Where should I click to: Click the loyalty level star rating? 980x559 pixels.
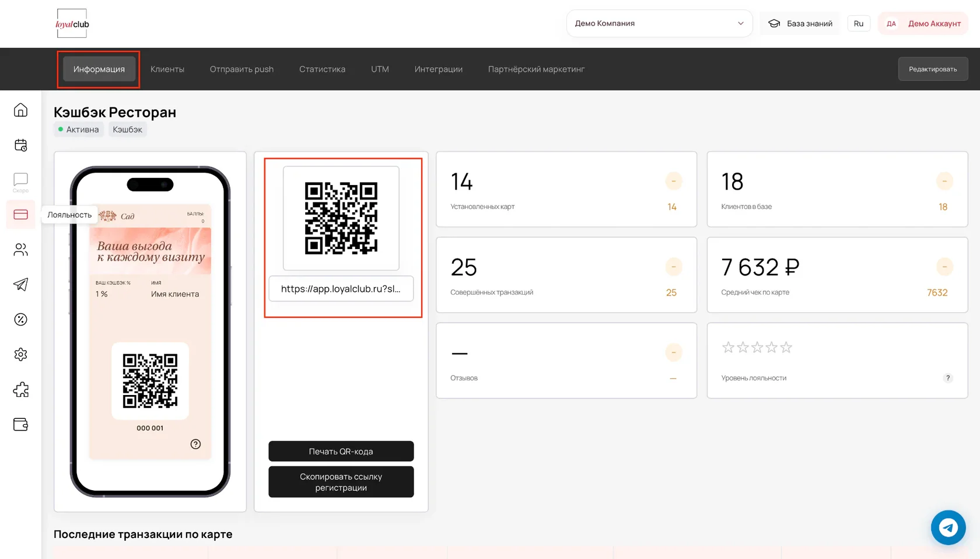(x=757, y=348)
